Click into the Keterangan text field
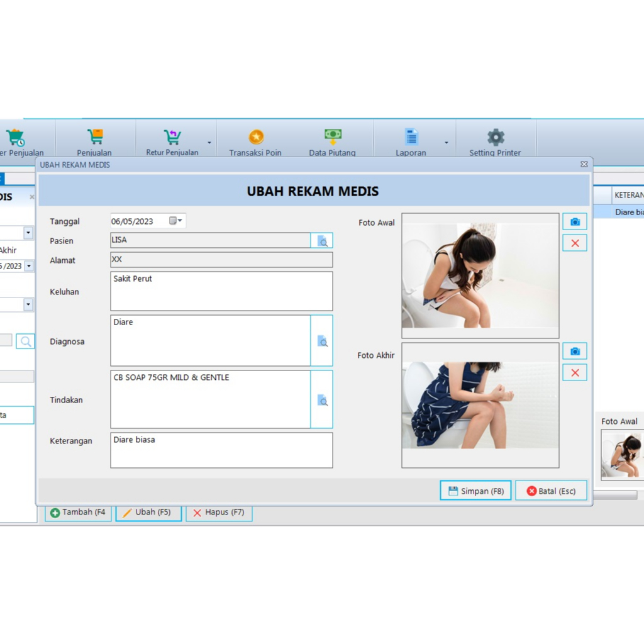 (221, 450)
